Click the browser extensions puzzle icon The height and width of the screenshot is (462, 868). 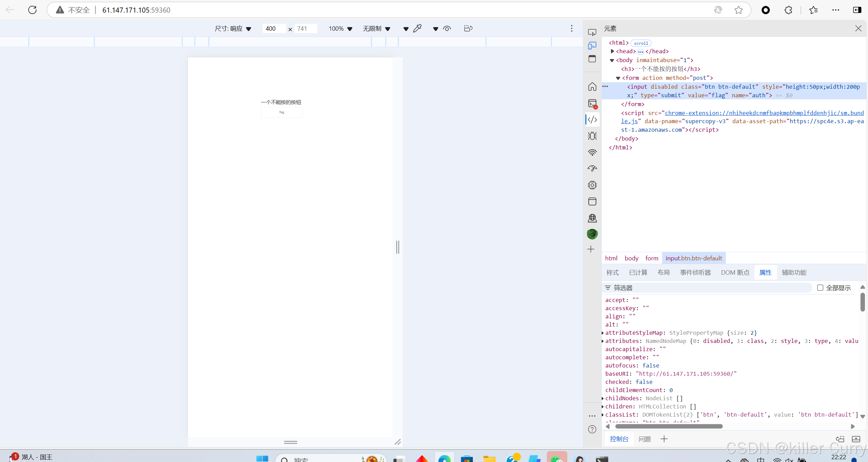[x=788, y=10]
